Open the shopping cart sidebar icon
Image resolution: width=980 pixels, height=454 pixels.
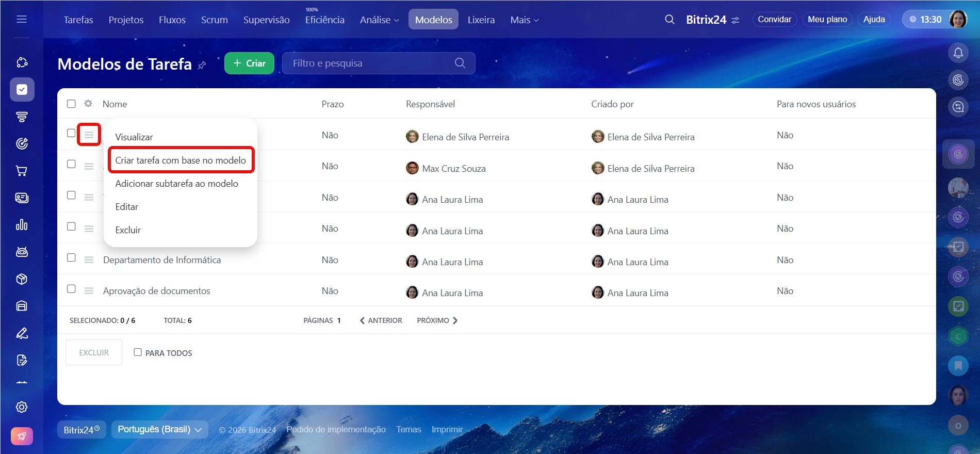tap(22, 171)
